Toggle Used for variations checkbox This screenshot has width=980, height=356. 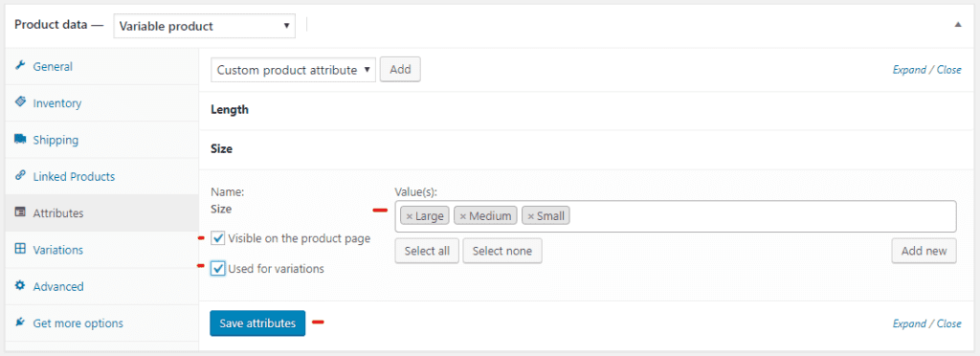pyautogui.click(x=218, y=269)
